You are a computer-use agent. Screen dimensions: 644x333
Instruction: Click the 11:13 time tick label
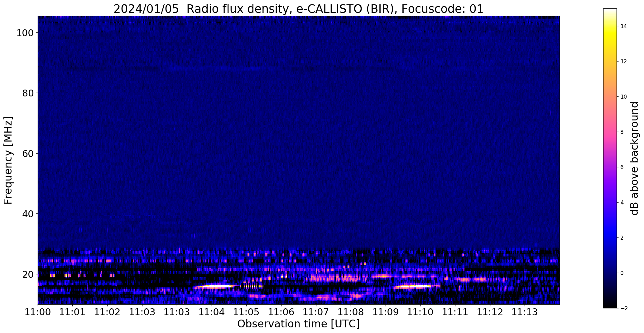point(525,312)
